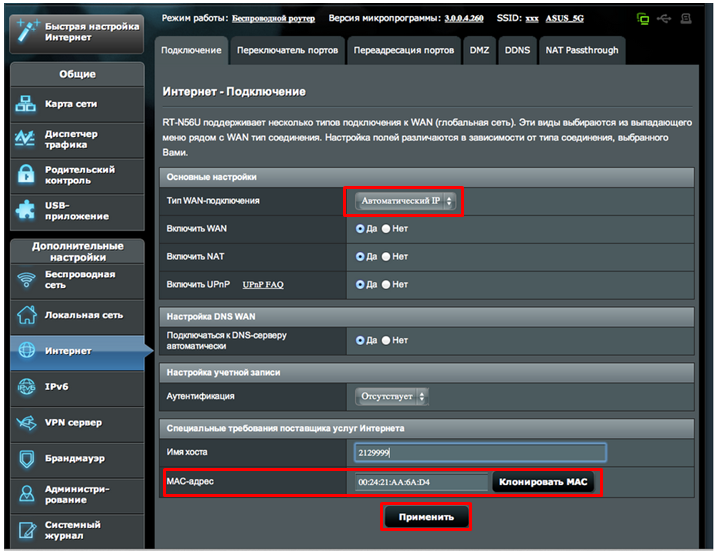Click the Интернет globe icon
The width and height of the screenshot is (719, 556).
point(27,351)
